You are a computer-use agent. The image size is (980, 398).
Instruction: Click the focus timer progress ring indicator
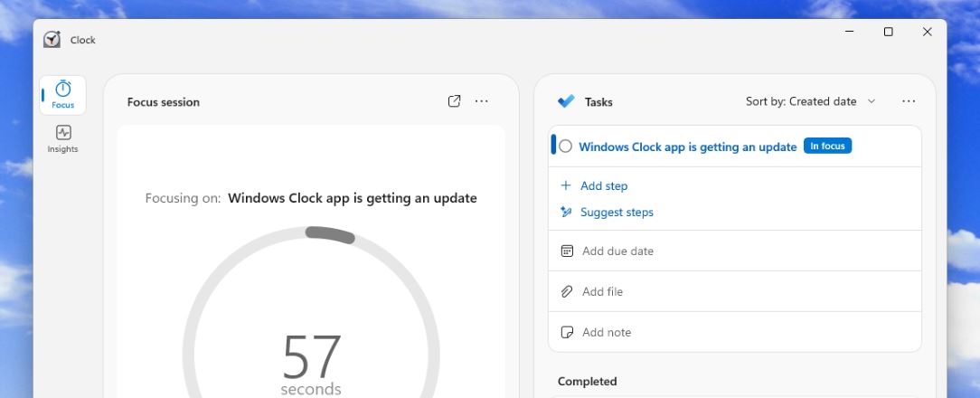[x=330, y=234]
